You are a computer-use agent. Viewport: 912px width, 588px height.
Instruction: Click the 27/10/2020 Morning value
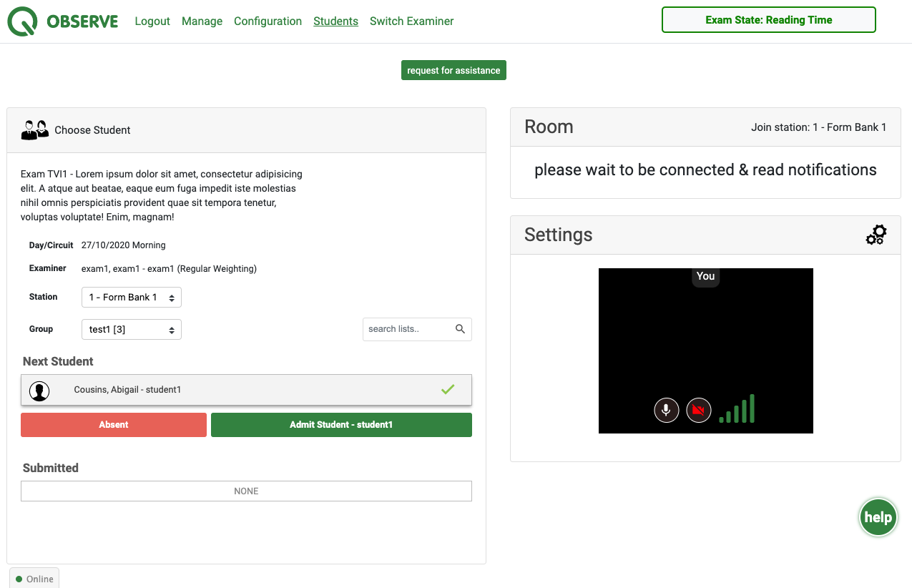pos(124,245)
